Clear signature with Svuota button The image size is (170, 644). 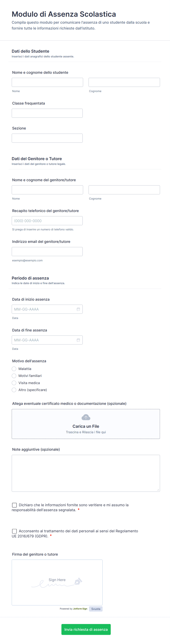point(96,609)
